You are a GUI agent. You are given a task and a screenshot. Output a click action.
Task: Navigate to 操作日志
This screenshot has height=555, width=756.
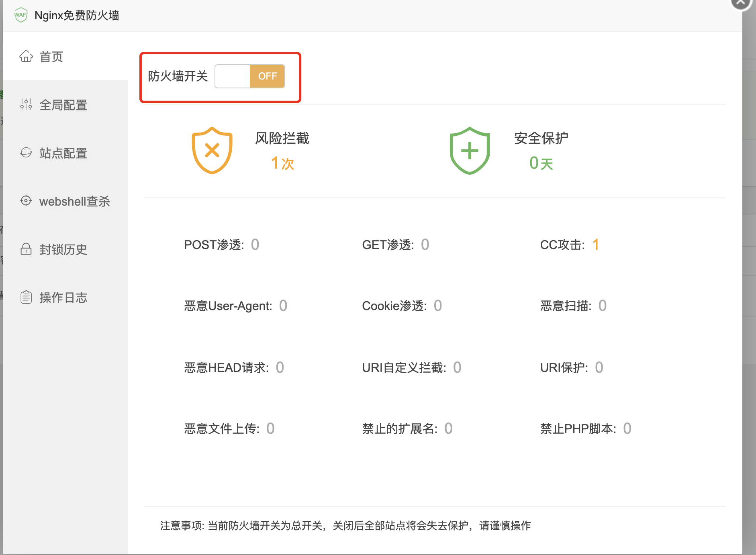tap(63, 297)
